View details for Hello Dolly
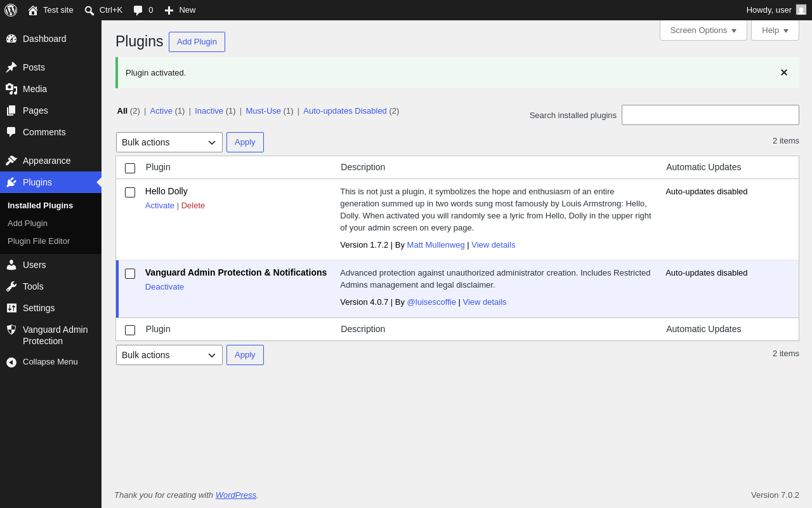Image resolution: width=812 pixels, height=508 pixels. pos(493,245)
